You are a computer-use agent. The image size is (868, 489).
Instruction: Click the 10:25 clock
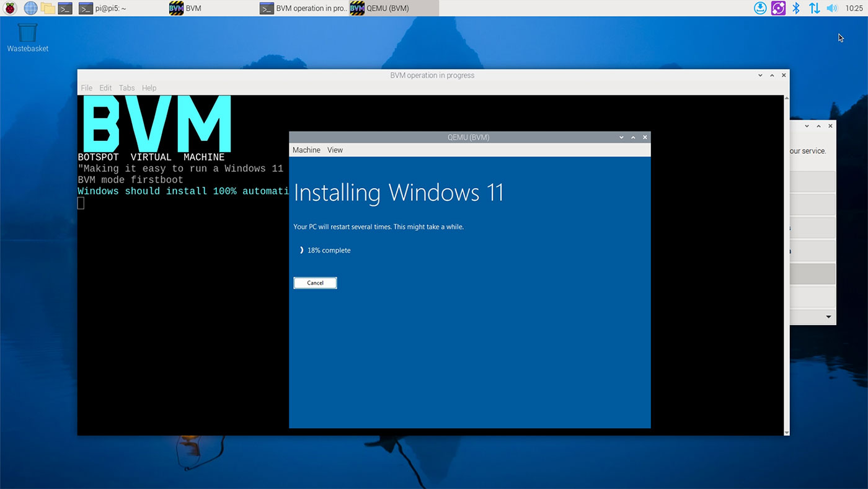coord(854,9)
